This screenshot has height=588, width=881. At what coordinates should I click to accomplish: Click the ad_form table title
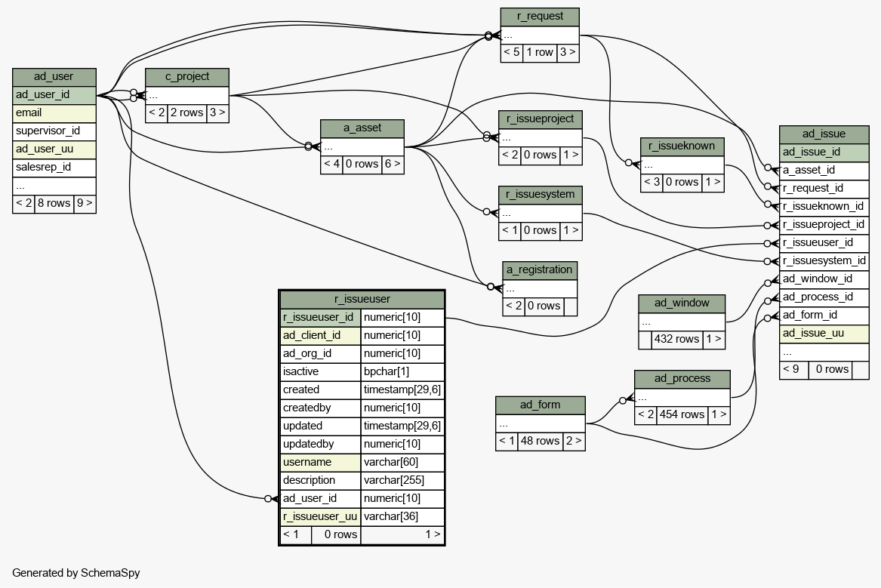[541, 405]
